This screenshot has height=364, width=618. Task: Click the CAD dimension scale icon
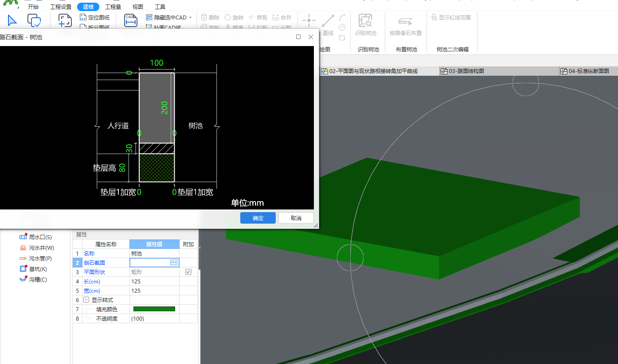tap(130, 20)
